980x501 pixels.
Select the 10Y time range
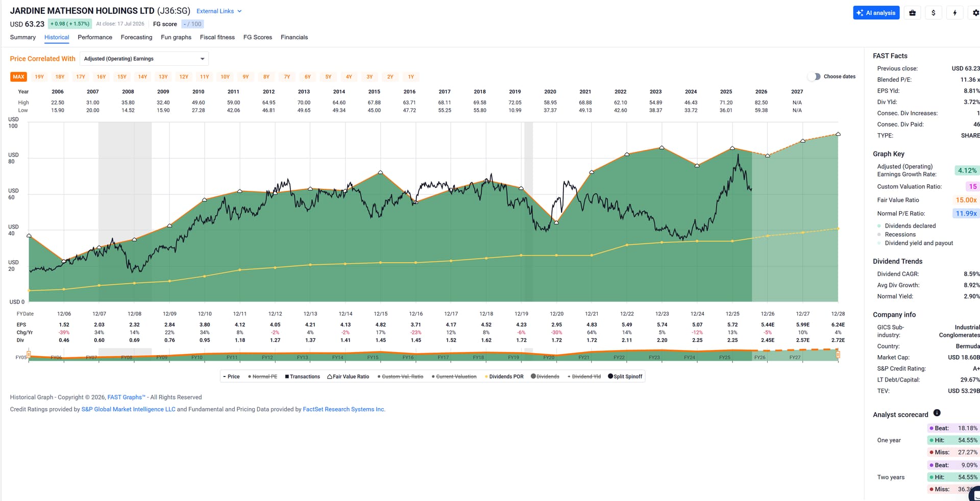(x=225, y=77)
